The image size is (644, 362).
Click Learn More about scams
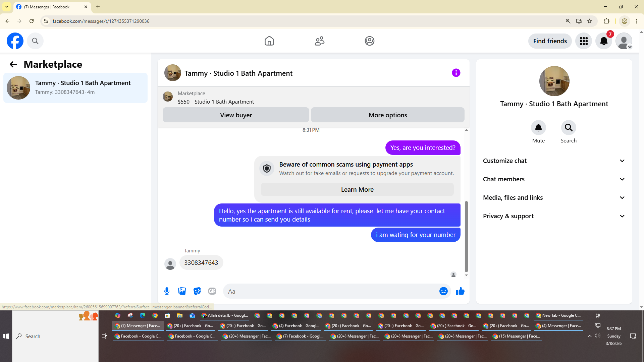tap(357, 190)
